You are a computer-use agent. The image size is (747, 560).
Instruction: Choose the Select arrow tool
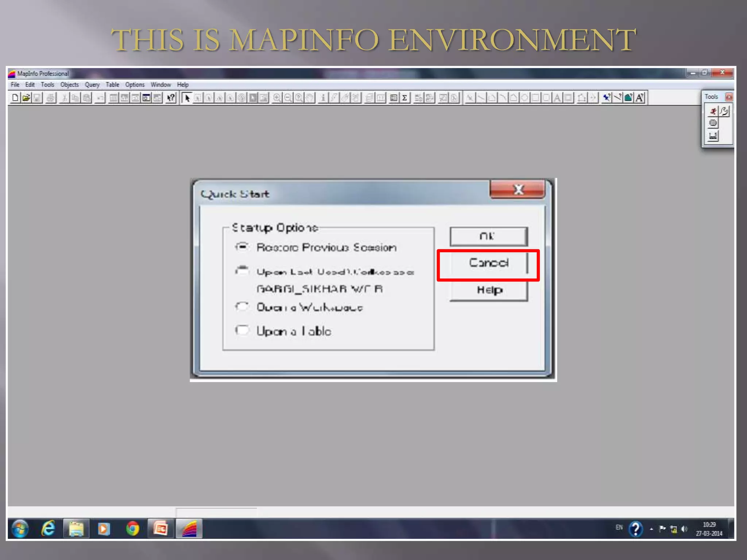pyautogui.click(x=187, y=98)
